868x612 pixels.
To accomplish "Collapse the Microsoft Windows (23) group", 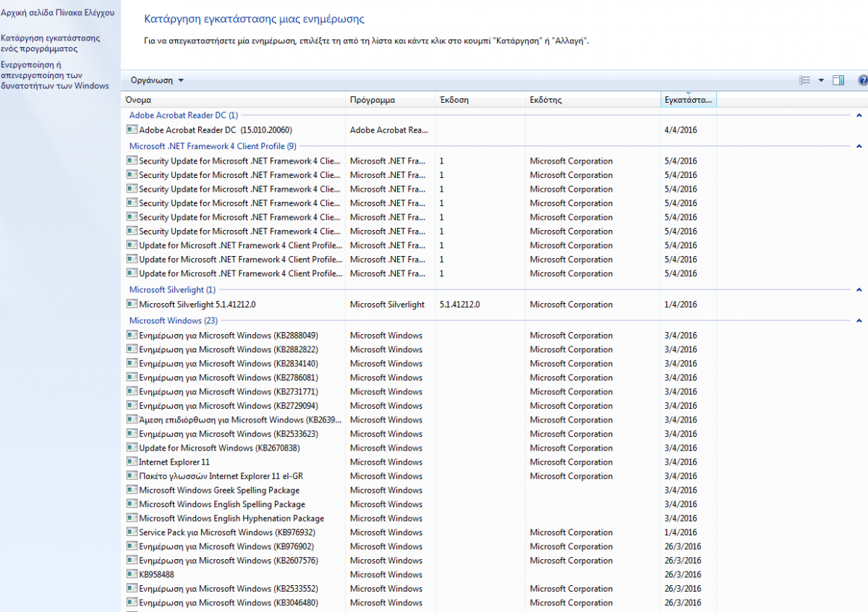I will coord(859,320).
